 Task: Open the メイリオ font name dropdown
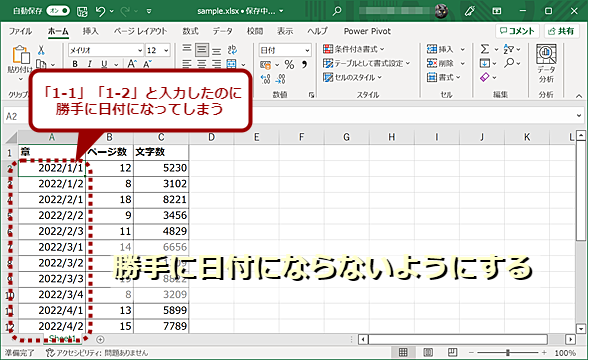coord(140,50)
